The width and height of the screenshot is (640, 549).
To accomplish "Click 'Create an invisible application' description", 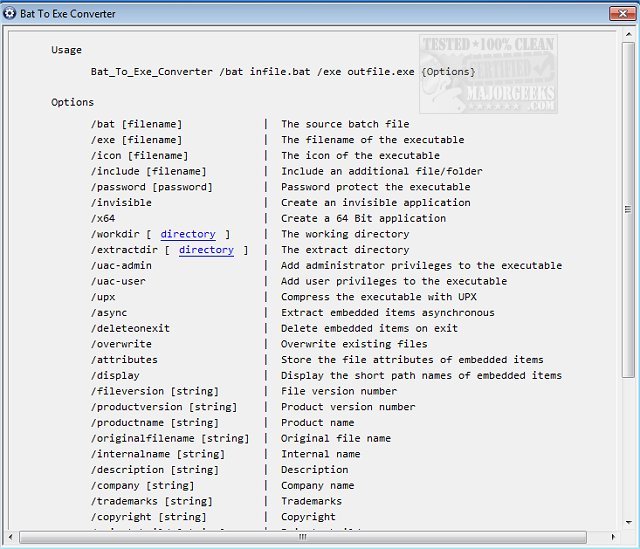I will coord(376,202).
